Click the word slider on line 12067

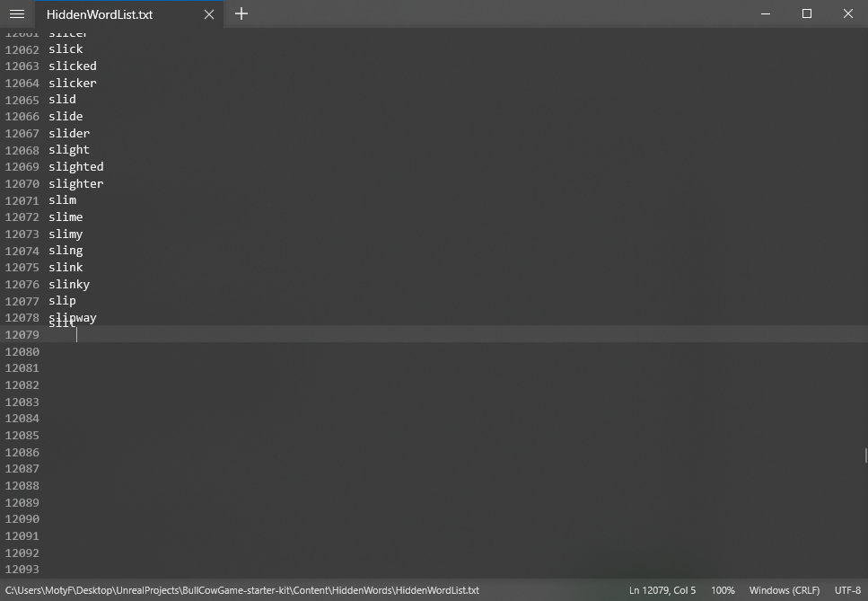point(68,133)
